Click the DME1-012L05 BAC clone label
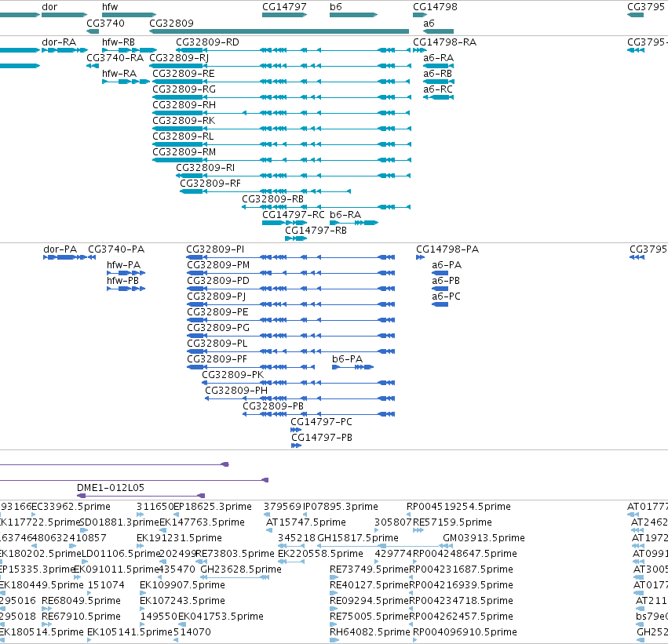Viewport: 668px width, 644px height. point(111,488)
